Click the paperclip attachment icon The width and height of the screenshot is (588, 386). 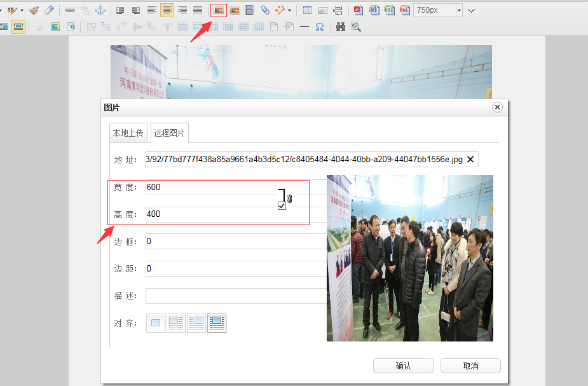pyautogui.click(x=265, y=10)
